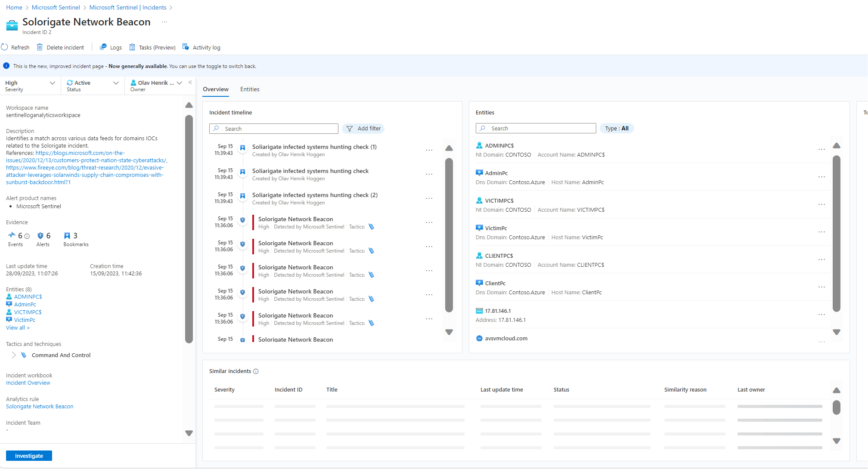The width and height of the screenshot is (868, 469).
Task: Click the info icon in the banner
Action: point(6,66)
